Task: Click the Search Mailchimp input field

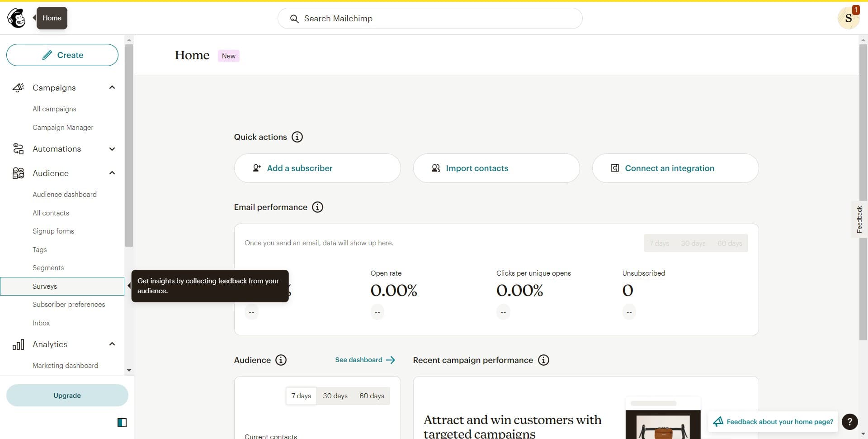Action: [x=429, y=18]
